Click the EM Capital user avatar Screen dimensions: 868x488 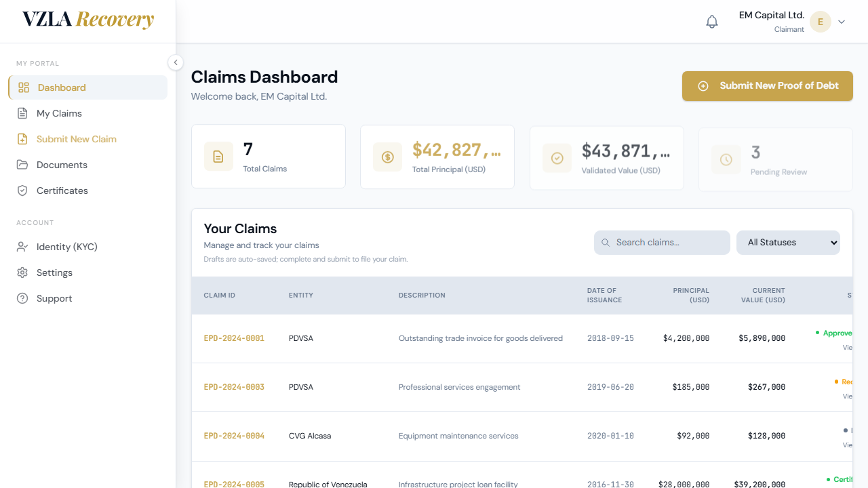coord(821,22)
